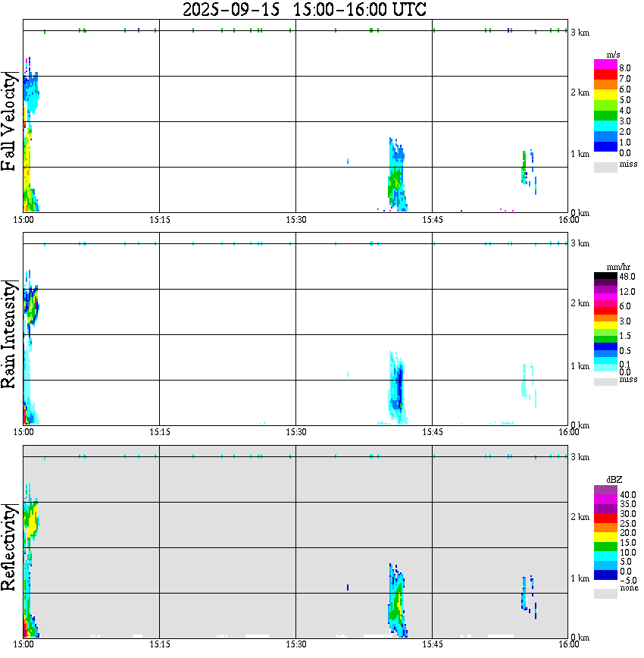Click the '8.0' value in the m/s legend

tap(625, 68)
